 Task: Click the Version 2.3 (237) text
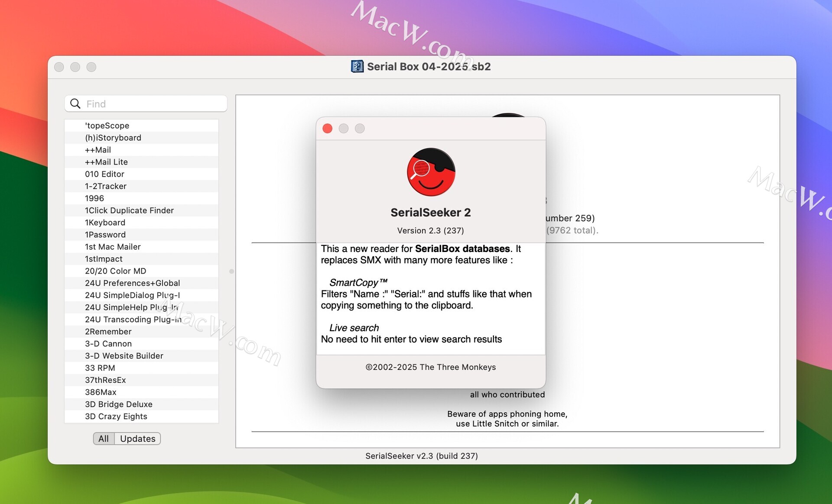point(431,231)
